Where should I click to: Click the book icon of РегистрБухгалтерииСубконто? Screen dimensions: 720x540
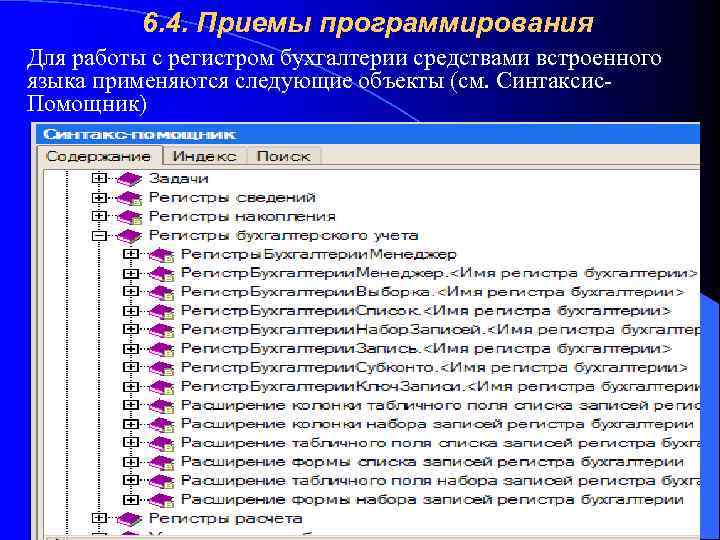[x=162, y=368]
